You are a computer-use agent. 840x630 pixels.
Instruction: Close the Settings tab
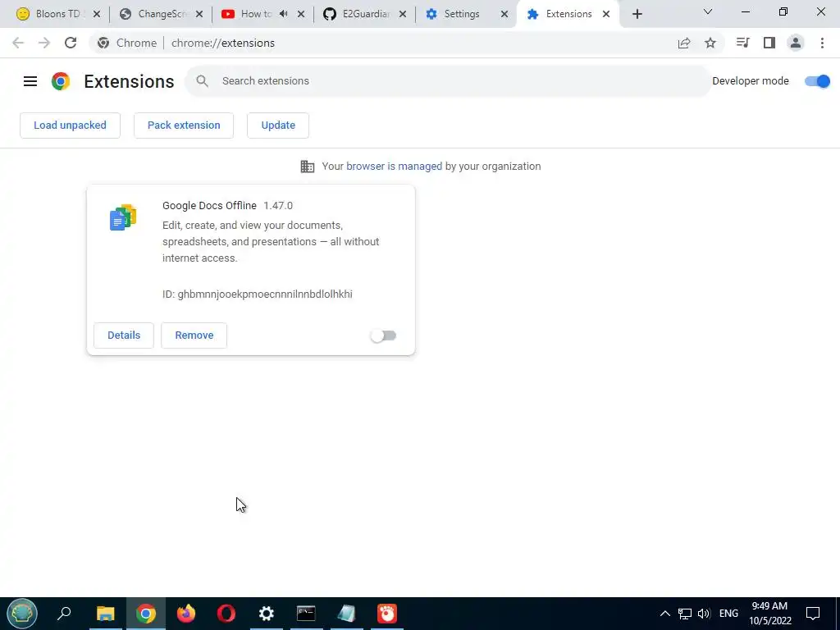(504, 14)
